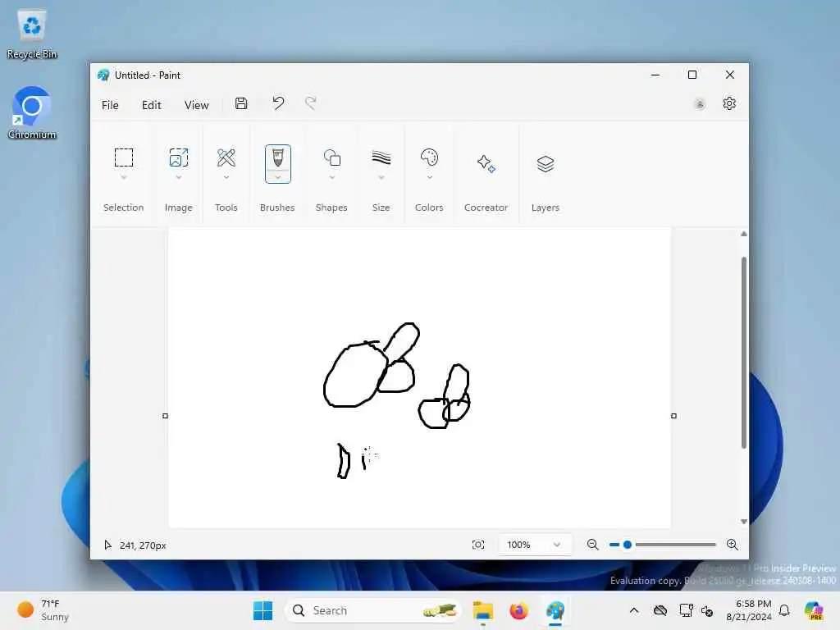Open the notifications bell icon
Viewport: 840px width, 630px height.
pos(784,610)
